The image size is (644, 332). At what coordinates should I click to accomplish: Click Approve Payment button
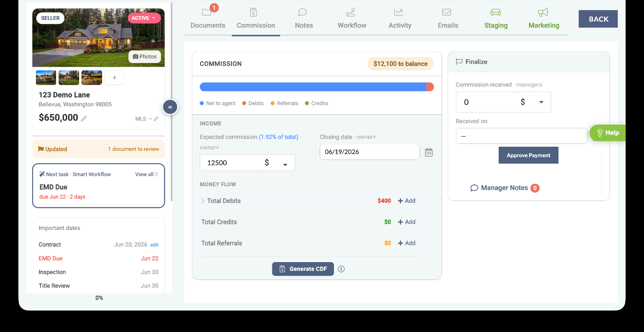(529, 155)
